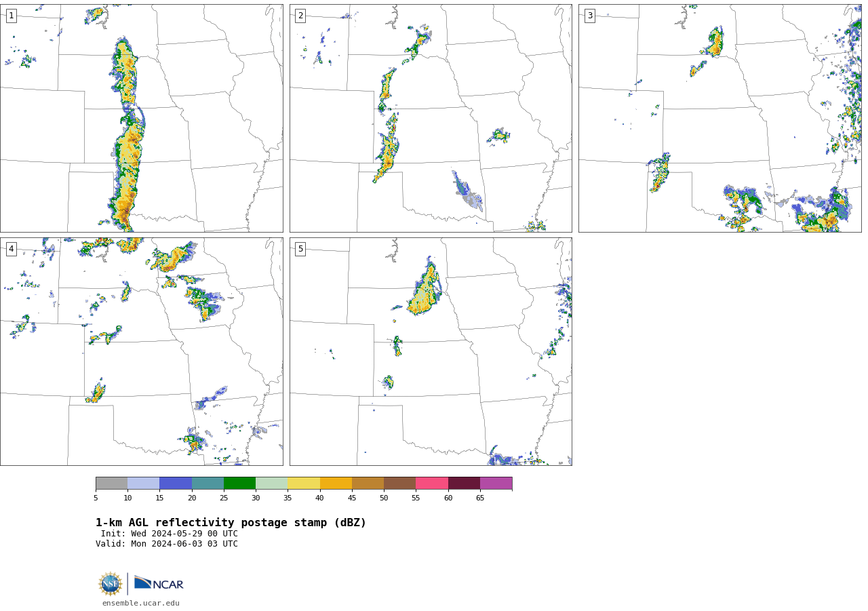The image size is (868, 611).
Task: Click the colorbar tick label 65
Action: (480, 498)
